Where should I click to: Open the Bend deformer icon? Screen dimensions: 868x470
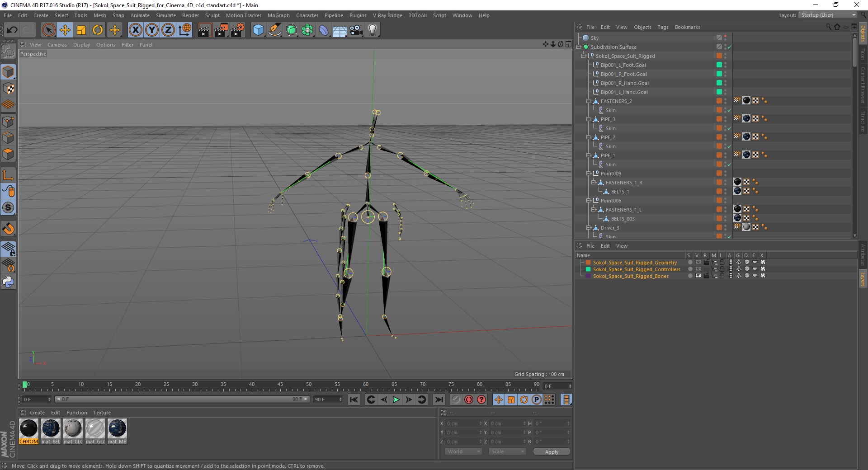(x=324, y=30)
